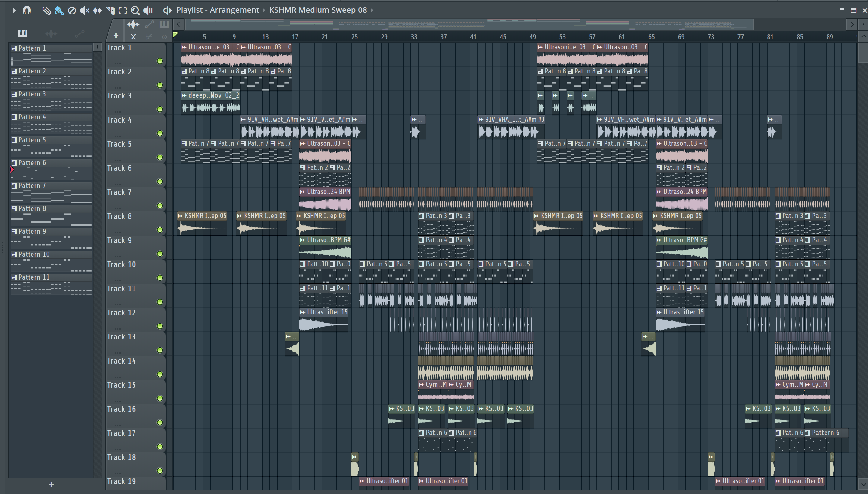Click the vertical scrollbar thumb

tap(863, 52)
